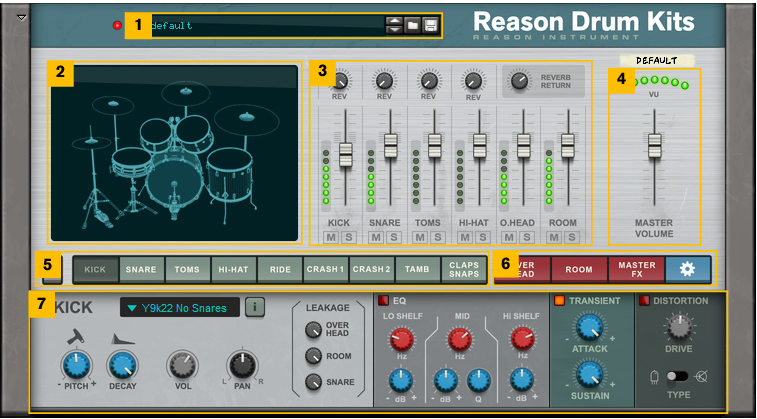757x419 pixels.
Task: Click the REVERB RETURN knob
Action: click(519, 80)
